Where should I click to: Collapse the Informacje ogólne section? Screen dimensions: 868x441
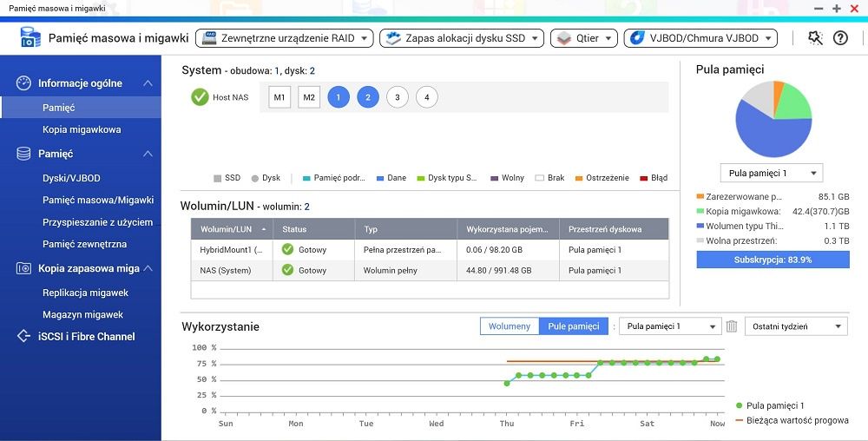[148, 83]
